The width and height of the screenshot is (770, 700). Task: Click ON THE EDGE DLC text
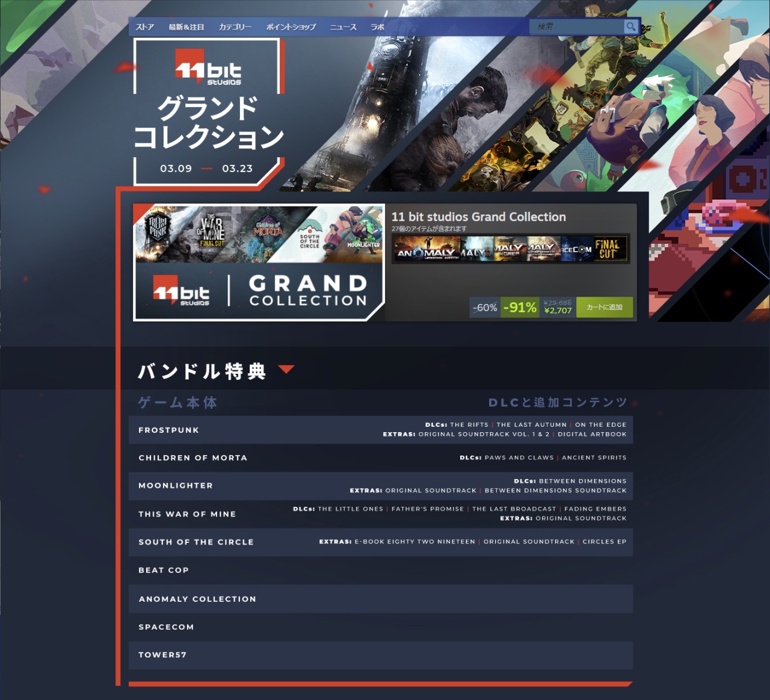pyautogui.click(x=600, y=424)
